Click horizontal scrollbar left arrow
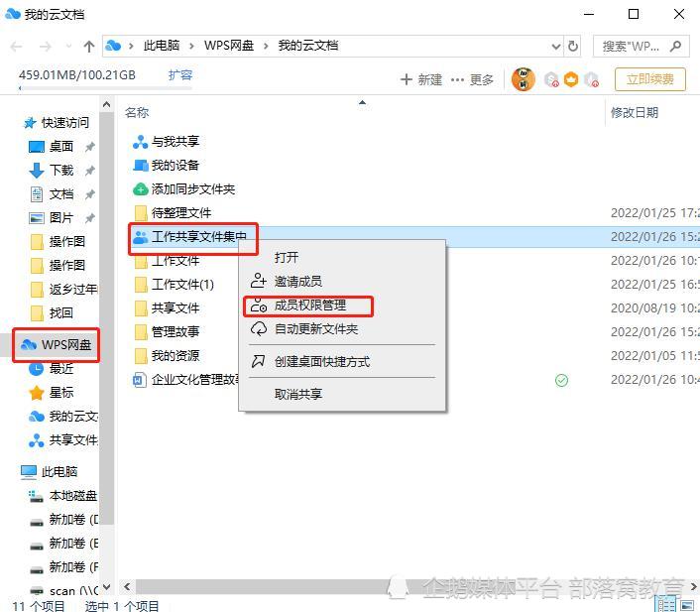 (x=127, y=586)
